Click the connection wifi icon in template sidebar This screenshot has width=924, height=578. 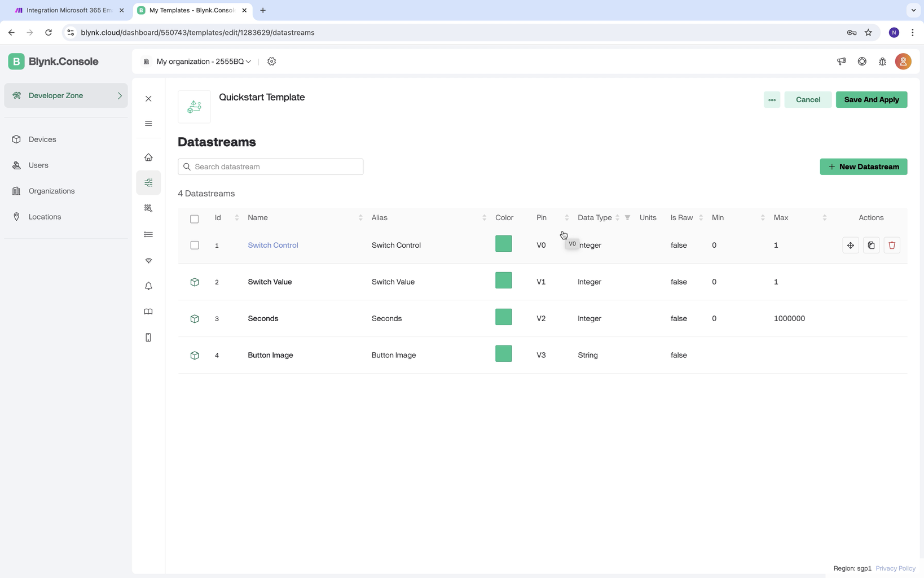148,261
